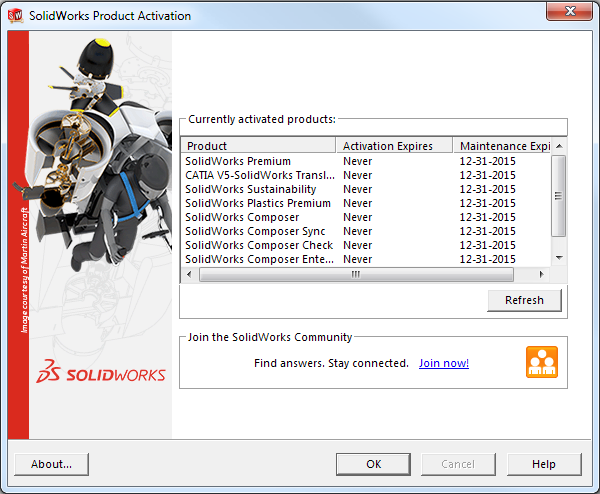Select the SolidWorks Sustainability row
The image size is (600, 494).
point(366,189)
